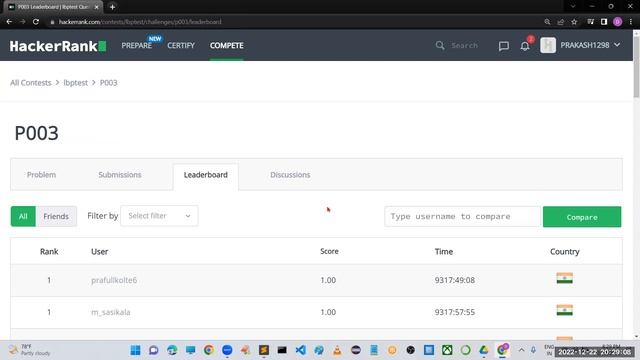640x360 pixels.
Task: Open the Chrome three-dot menu
Action: pos(631,22)
